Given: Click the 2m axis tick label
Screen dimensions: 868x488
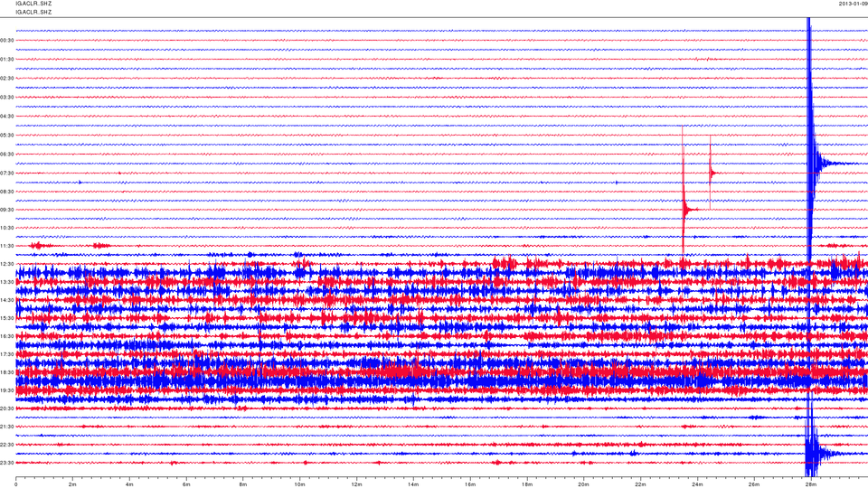Looking at the screenshot, I should coord(72,484).
